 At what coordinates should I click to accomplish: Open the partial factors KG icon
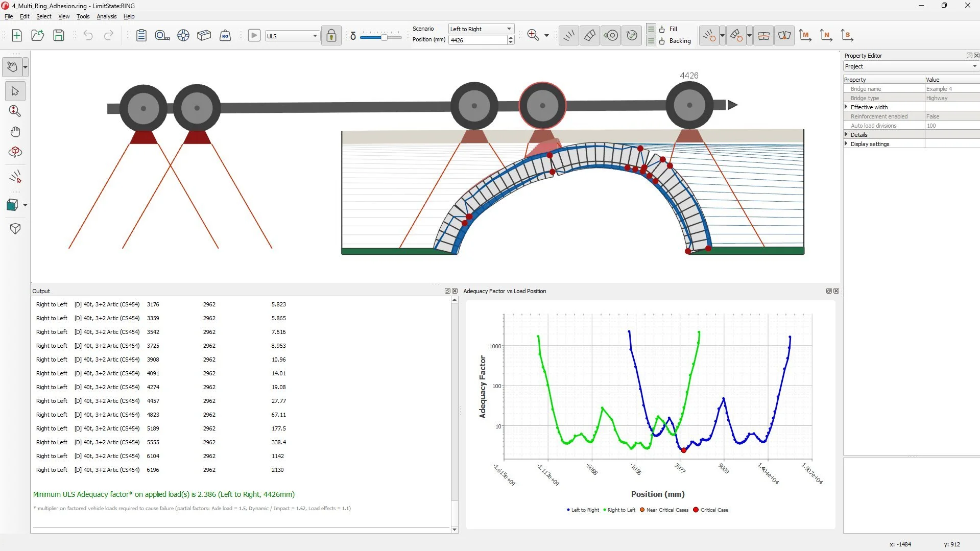click(225, 35)
